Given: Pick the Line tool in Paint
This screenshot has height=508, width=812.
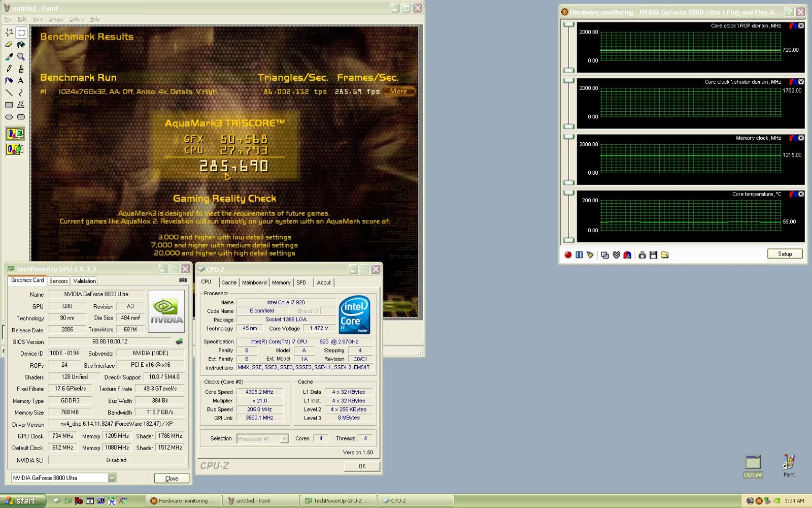Looking at the screenshot, I should pos(9,92).
